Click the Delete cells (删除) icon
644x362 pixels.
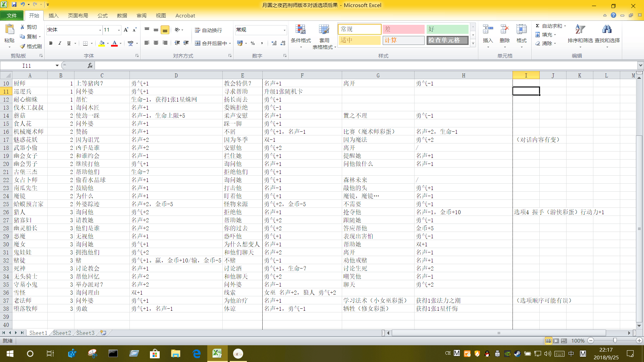point(504,29)
